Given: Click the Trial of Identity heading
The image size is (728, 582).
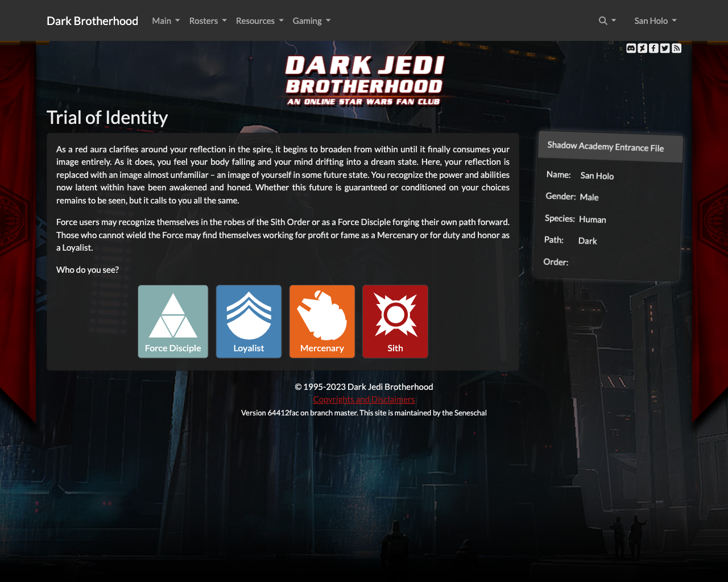Looking at the screenshot, I should 107,118.
